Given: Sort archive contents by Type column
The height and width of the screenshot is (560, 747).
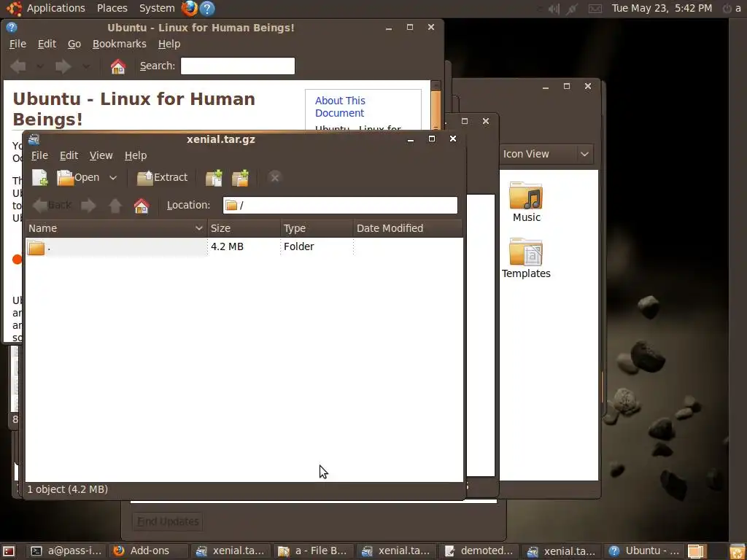Looking at the screenshot, I should coord(317,228).
